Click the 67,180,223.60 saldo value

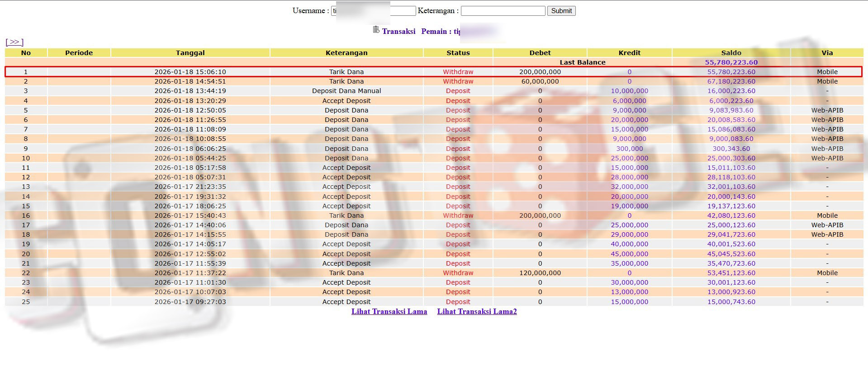(x=731, y=81)
